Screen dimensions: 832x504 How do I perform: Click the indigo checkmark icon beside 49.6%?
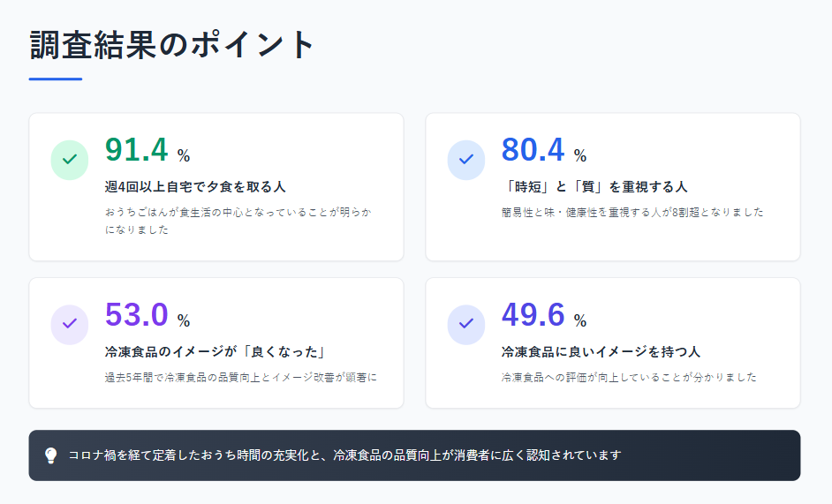466,324
